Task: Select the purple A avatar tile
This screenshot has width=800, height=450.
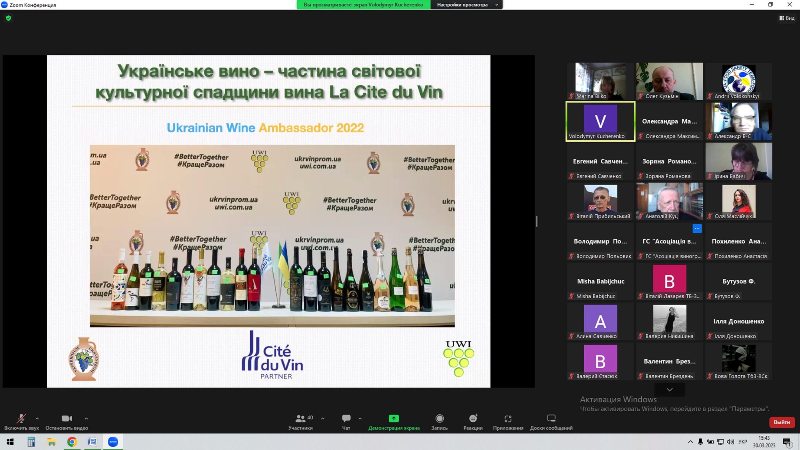Action: coord(601,321)
